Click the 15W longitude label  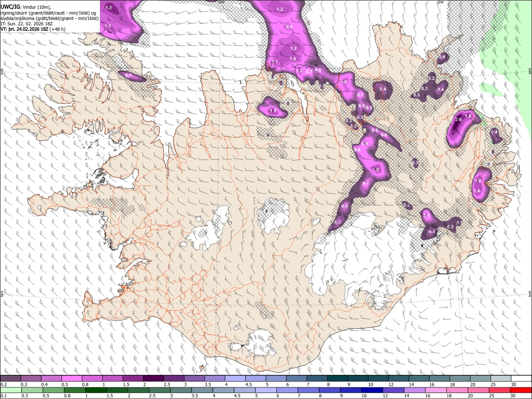(440, 2)
